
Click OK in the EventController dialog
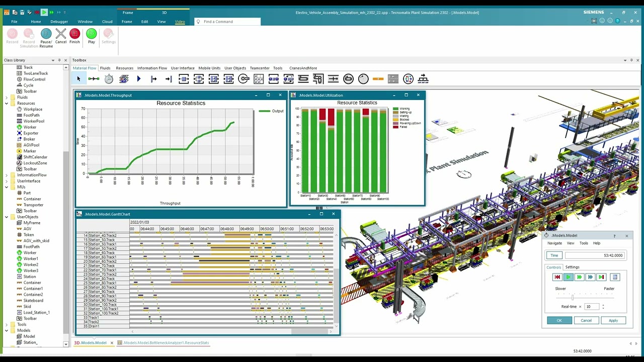click(559, 320)
